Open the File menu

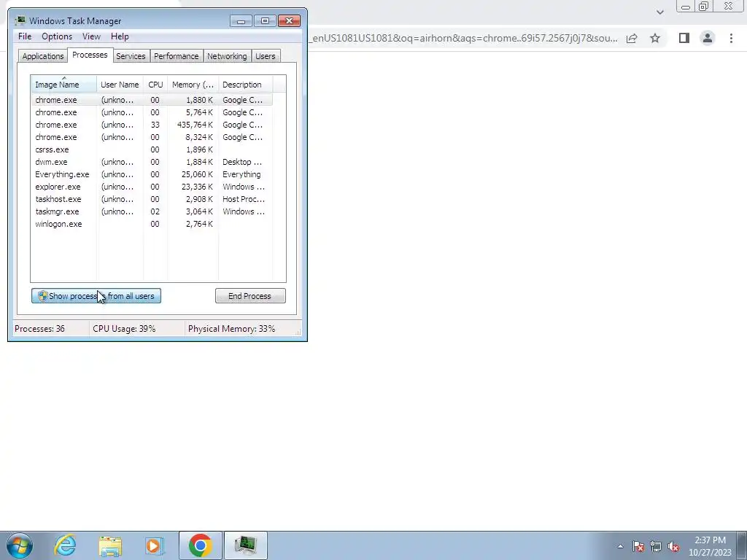click(x=25, y=36)
